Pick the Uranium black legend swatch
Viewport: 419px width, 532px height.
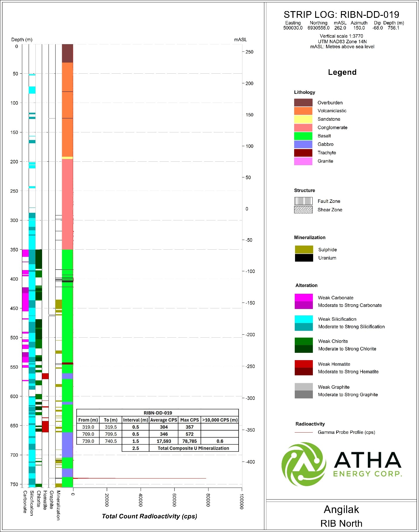coord(304,258)
